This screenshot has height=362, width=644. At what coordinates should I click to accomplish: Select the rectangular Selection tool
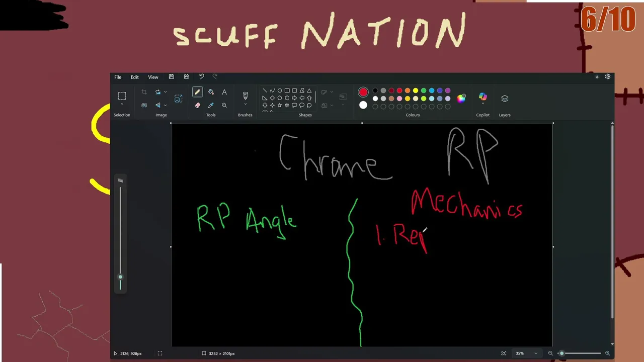pos(122,96)
